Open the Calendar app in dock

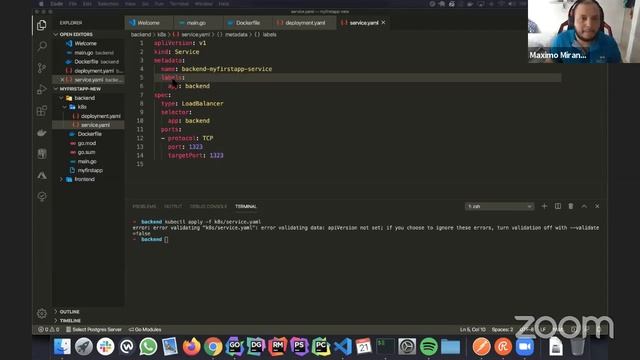click(364, 347)
